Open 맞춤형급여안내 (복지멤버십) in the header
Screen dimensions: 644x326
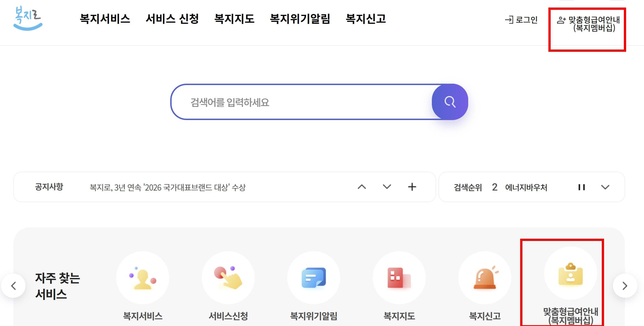click(589, 24)
